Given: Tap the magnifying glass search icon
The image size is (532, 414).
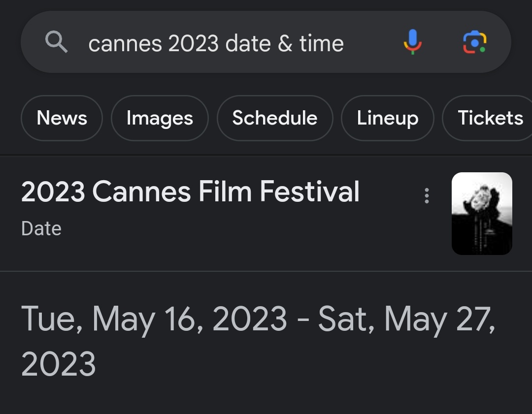Looking at the screenshot, I should point(56,42).
